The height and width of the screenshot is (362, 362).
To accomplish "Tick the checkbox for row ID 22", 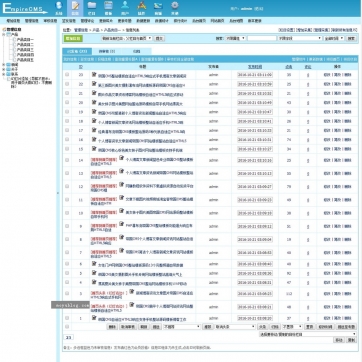I will click(67, 84).
